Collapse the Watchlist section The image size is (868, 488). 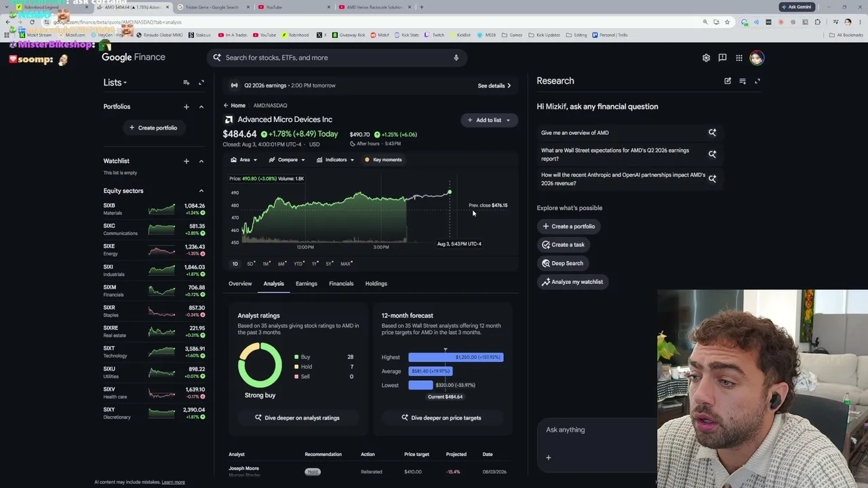201,161
